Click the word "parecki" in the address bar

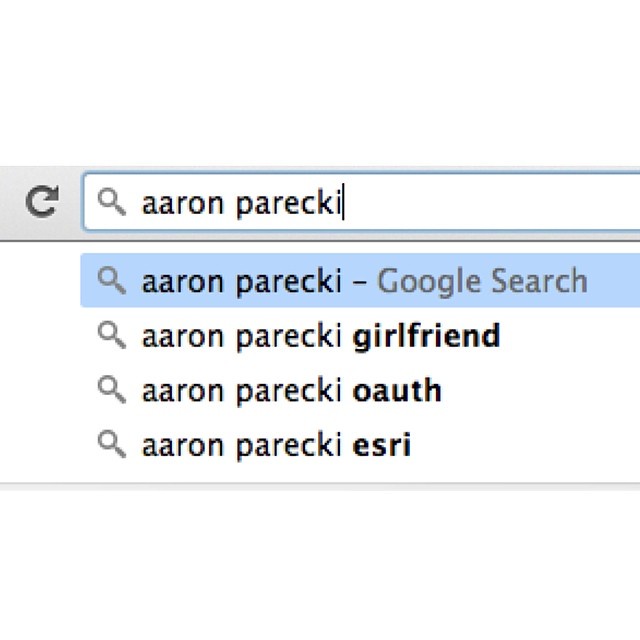click(x=289, y=203)
